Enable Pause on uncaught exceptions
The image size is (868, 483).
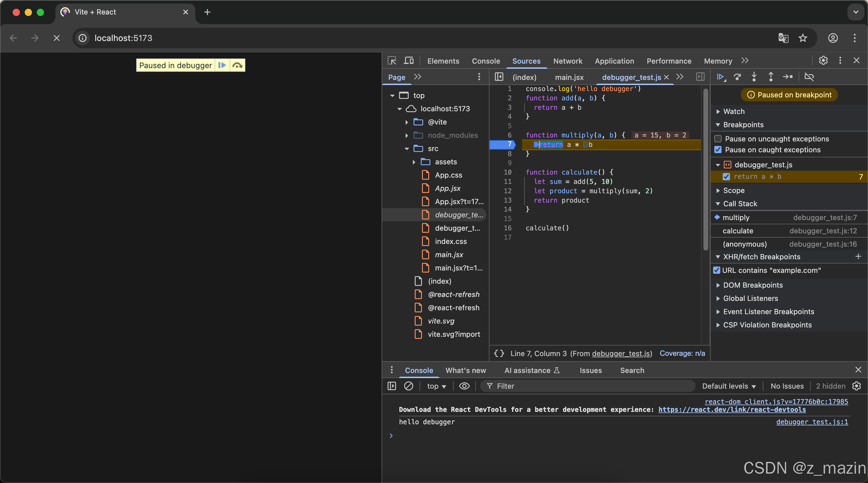pyautogui.click(x=718, y=139)
